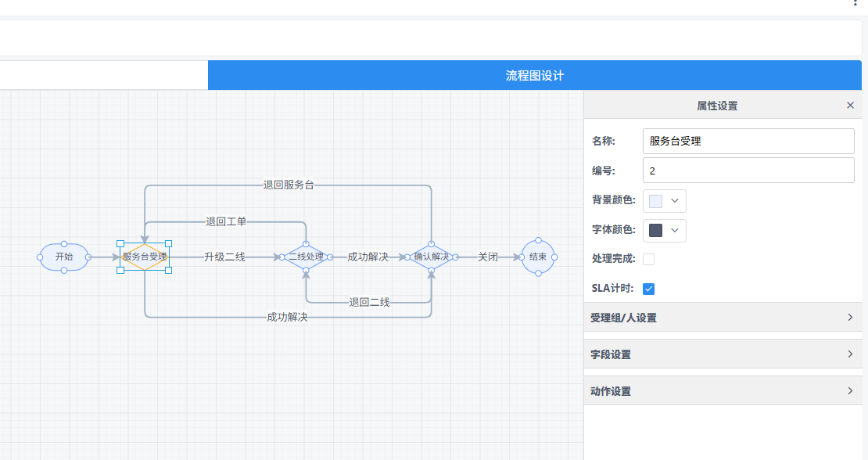This screenshot has width=868, height=460.
Task: Select the 服务台受理 diamond node
Action: [x=145, y=257]
